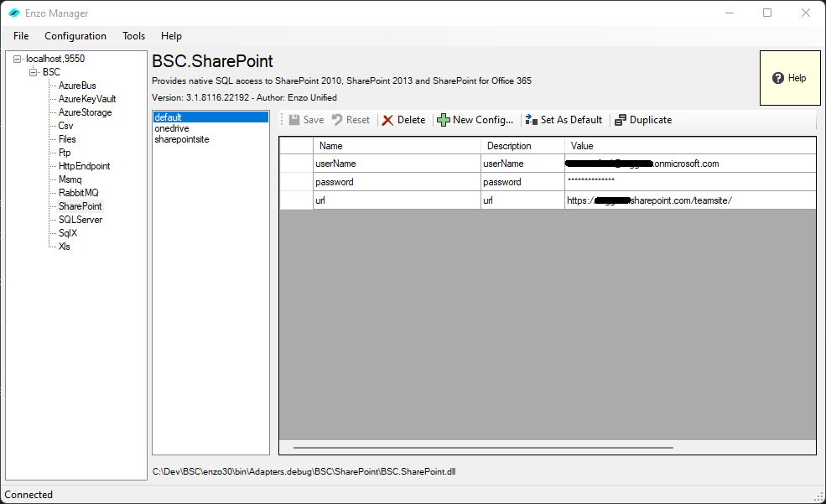The height and width of the screenshot is (504, 826).
Task: Click the url value field
Action: pyautogui.click(x=690, y=200)
